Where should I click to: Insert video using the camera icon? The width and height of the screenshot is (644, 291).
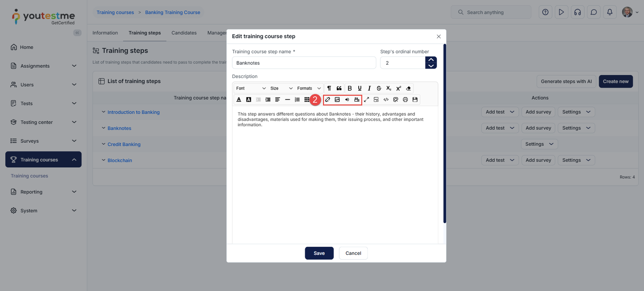point(357,100)
